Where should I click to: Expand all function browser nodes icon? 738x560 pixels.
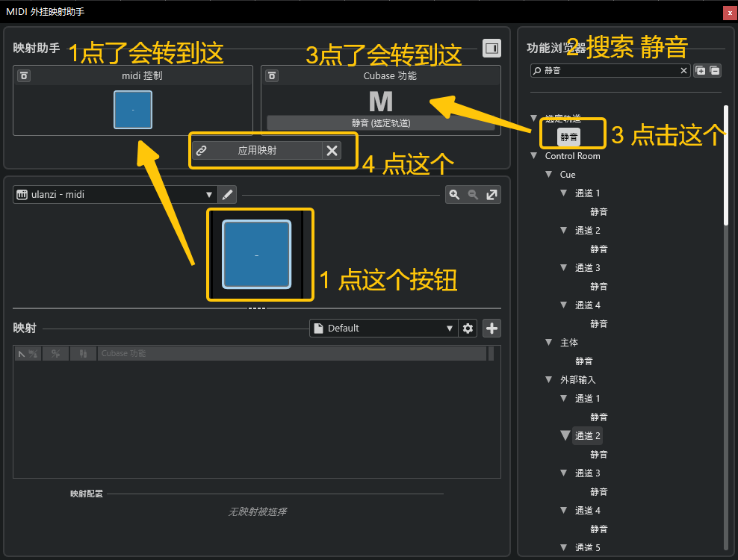pos(701,71)
